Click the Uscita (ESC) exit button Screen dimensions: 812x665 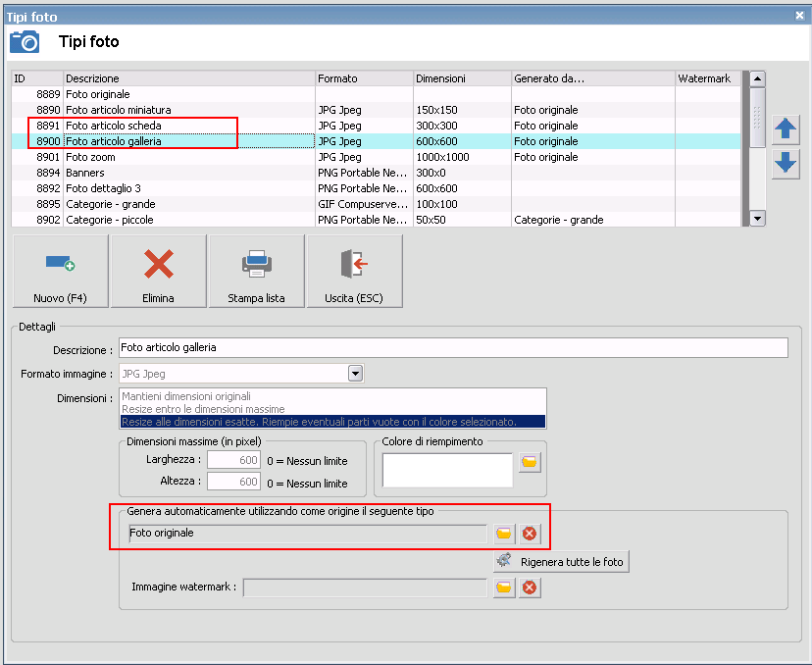[354, 271]
